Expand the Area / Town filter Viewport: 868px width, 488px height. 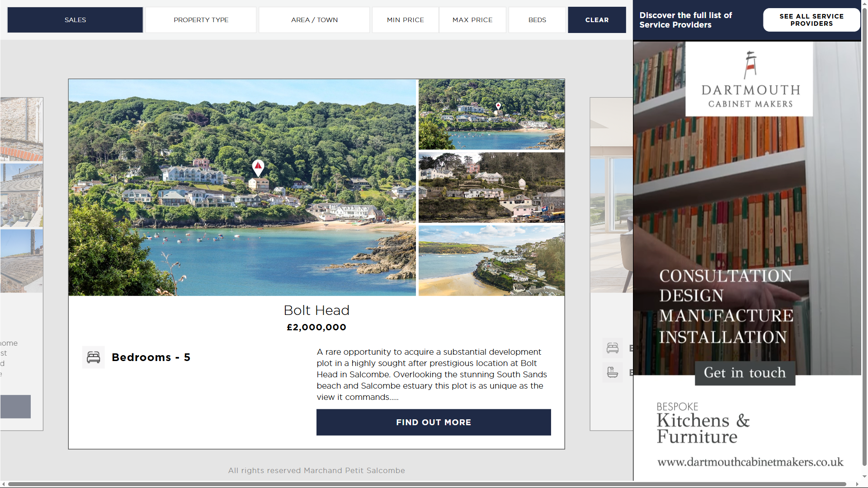click(x=314, y=20)
